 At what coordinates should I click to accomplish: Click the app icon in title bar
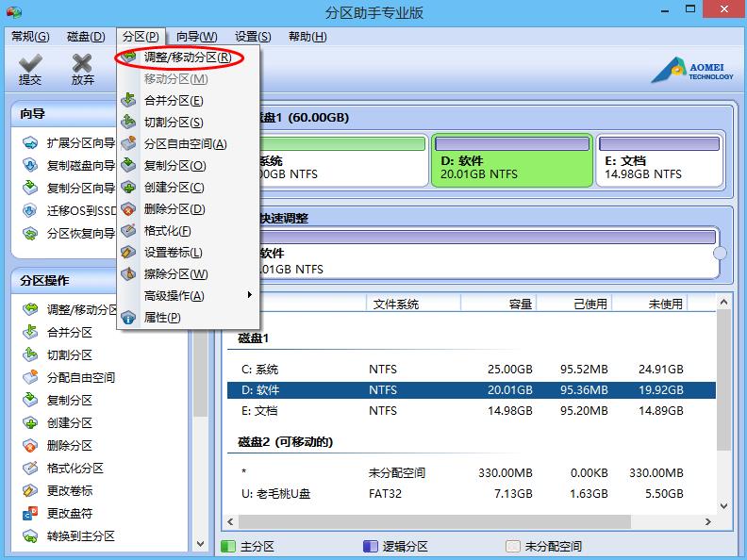pos(14,12)
